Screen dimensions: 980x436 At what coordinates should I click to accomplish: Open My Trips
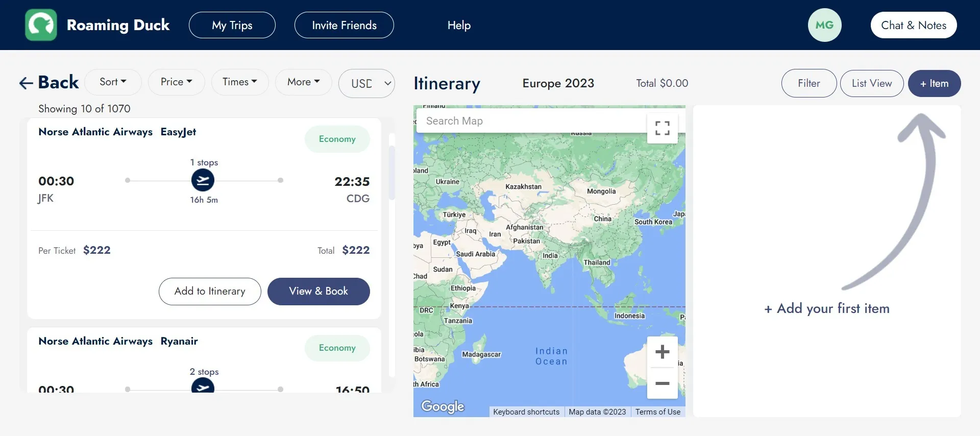pos(232,25)
